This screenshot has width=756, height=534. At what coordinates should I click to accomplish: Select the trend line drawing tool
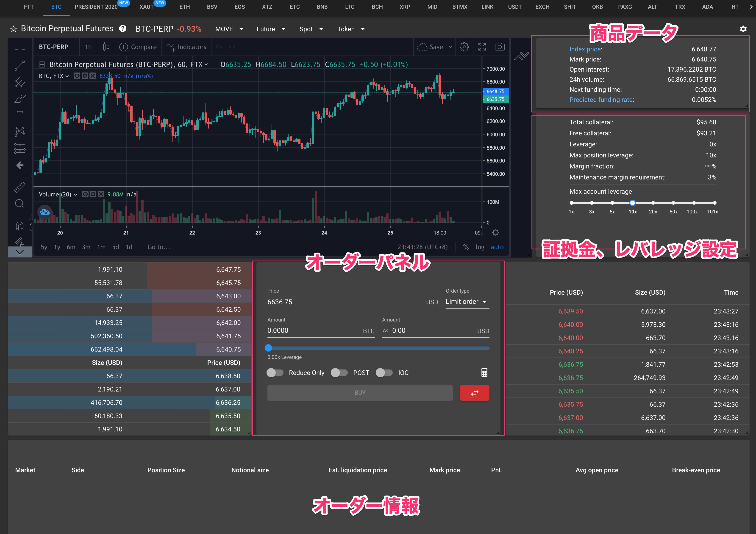coord(20,66)
